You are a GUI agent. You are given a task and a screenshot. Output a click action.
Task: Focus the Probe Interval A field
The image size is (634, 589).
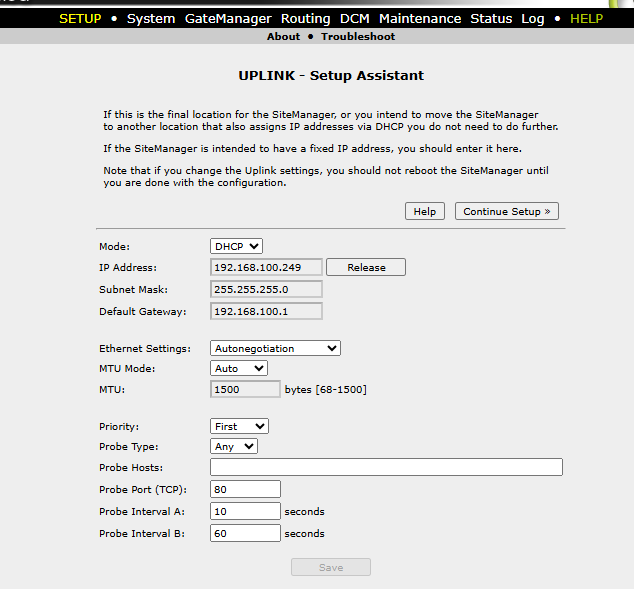tap(245, 511)
